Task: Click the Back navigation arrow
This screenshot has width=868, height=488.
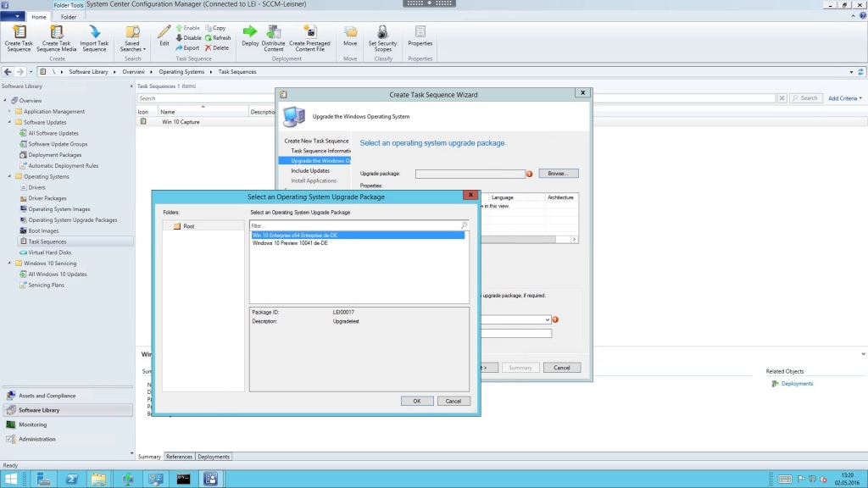Action: pyautogui.click(x=8, y=71)
